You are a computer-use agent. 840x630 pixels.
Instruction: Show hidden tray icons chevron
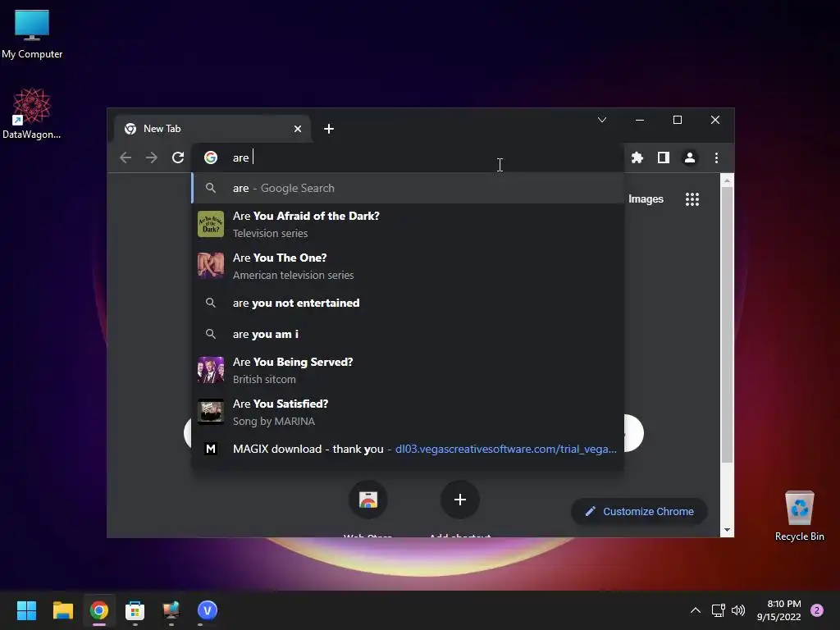point(696,610)
